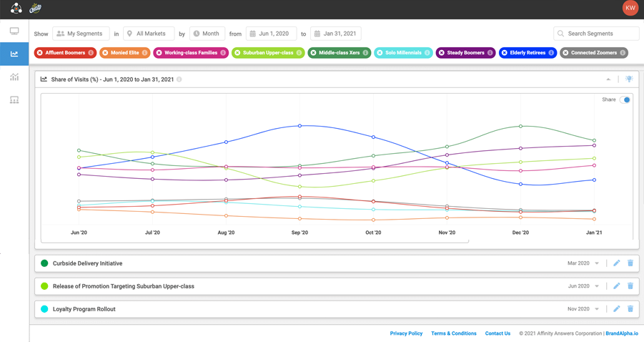644x342 pixels.
Task: Click info icon beside Share of Visits title
Action: pyautogui.click(x=179, y=79)
